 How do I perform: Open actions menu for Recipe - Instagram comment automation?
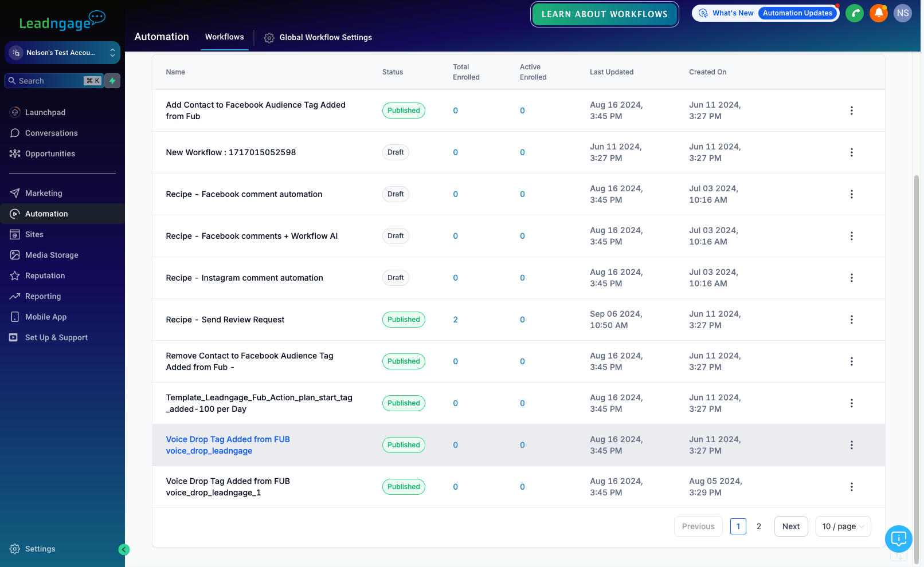click(x=852, y=278)
